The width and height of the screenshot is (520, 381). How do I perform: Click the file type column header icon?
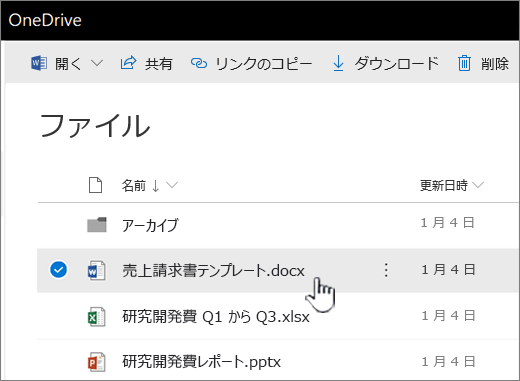pyautogui.click(x=95, y=185)
